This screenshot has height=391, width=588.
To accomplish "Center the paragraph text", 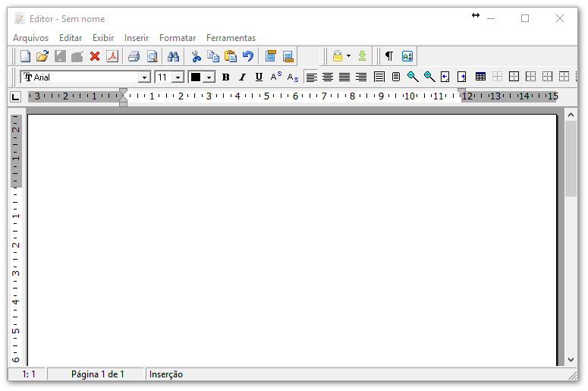I will click(328, 77).
